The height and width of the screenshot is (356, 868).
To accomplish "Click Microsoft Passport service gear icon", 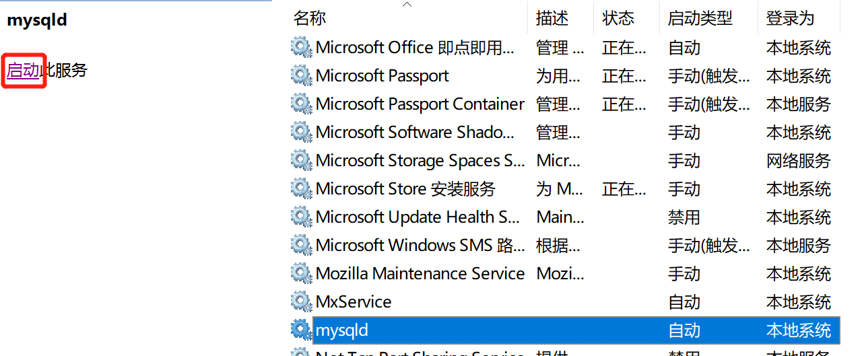I will (x=301, y=75).
